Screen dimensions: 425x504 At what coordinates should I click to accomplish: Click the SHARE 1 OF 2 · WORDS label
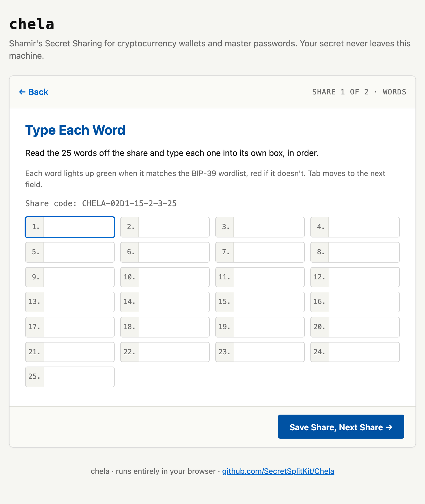(x=359, y=92)
